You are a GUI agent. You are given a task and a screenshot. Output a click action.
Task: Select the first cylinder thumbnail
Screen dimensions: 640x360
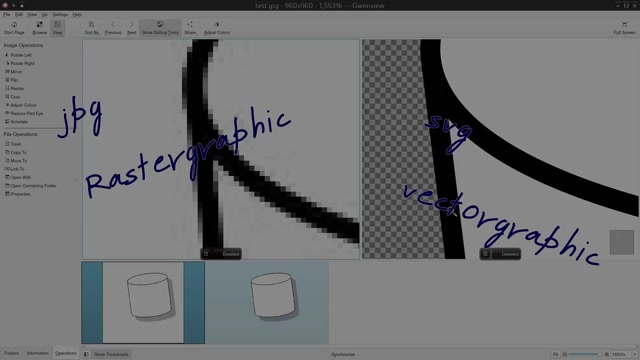coord(143,302)
